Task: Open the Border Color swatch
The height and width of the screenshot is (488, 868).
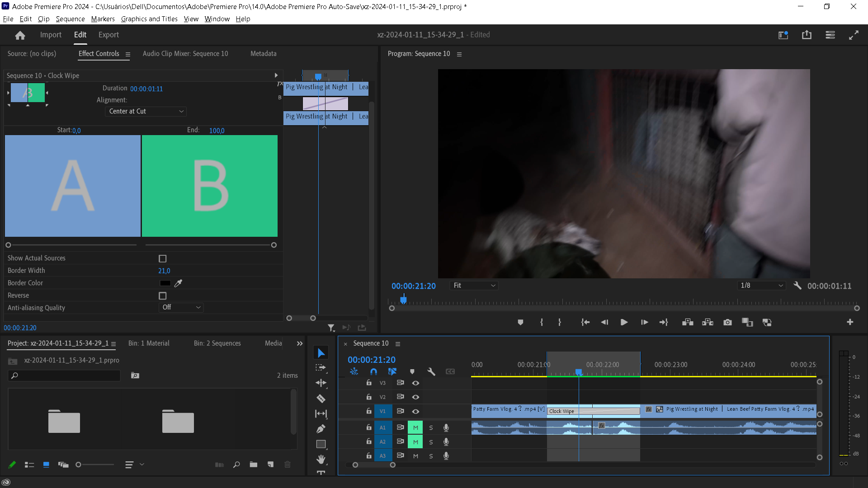Action: (x=165, y=283)
